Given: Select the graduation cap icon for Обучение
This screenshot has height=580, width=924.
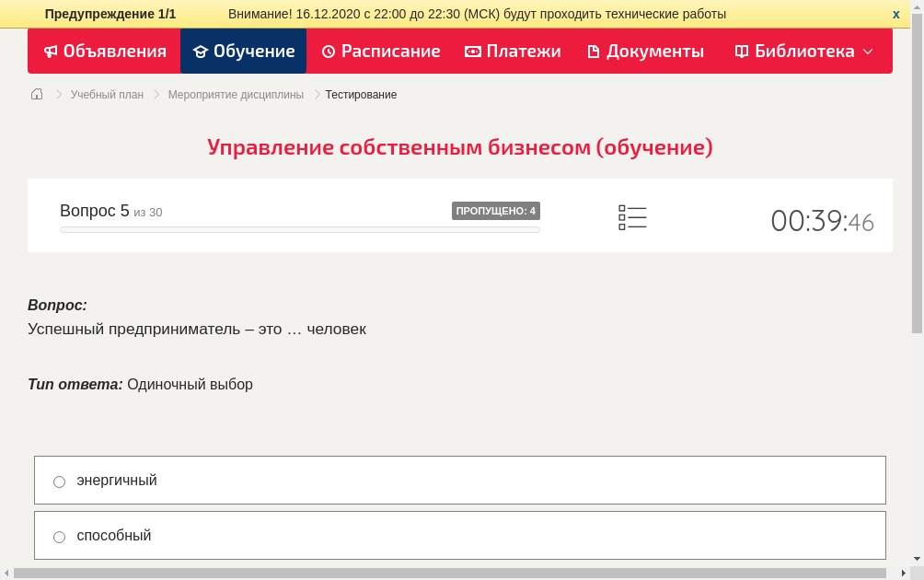Looking at the screenshot, I should point(201,51).
